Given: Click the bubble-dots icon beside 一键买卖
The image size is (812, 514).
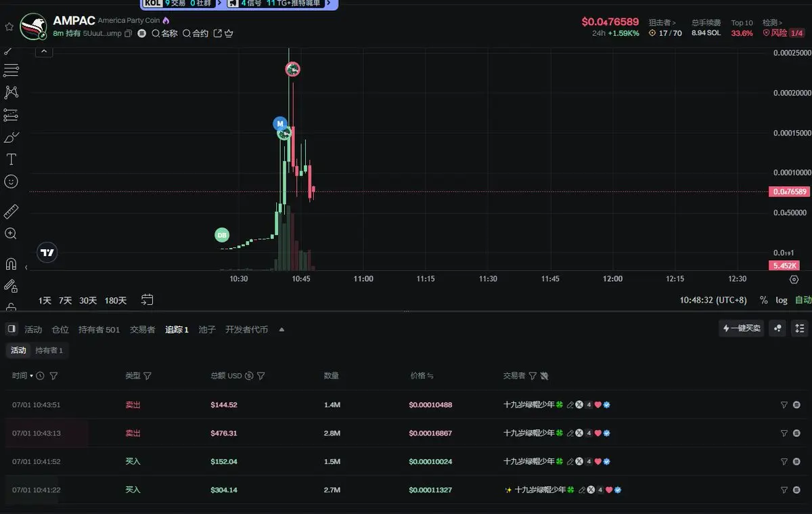Looking at the screenshot, I should (778, 328).
